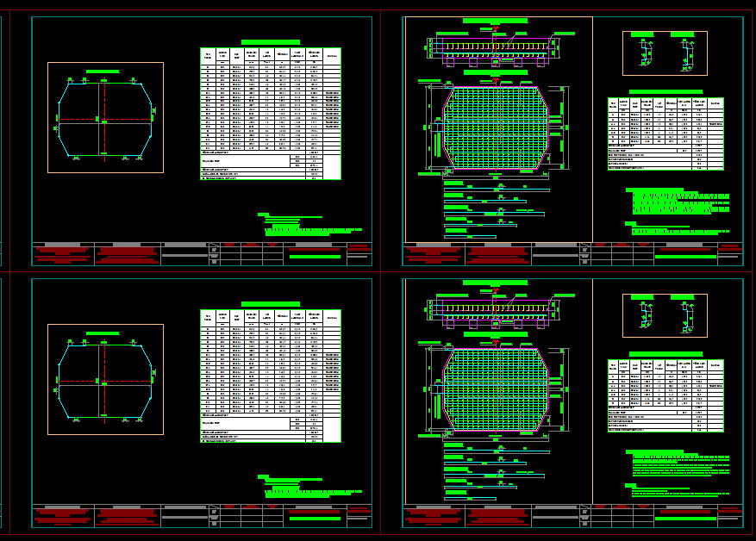Select the magenta octagonal rebar plan in the top-right sheet
The image size is (756, 541).
496,127
